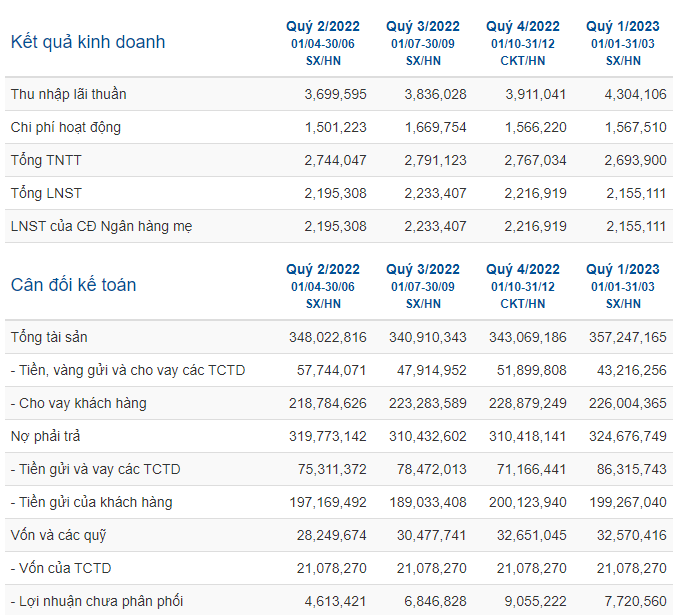Select Quý 2/2022 header in Cân đối kế toán

tap(323, 269)
